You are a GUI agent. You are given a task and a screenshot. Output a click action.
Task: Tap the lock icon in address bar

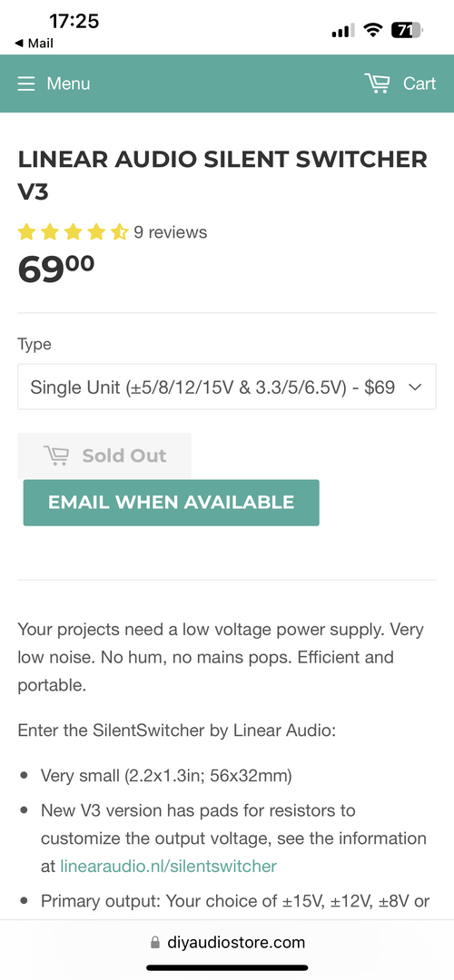[x=155, y=942]
